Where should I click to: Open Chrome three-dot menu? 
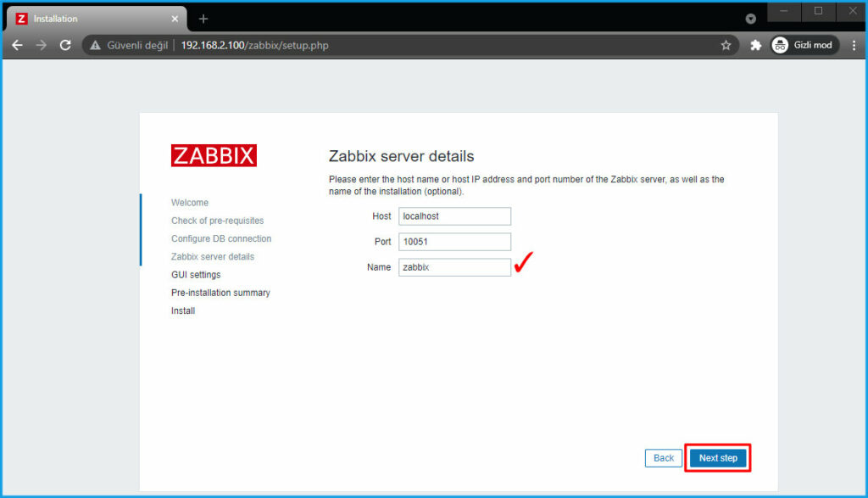pos(854,46)
